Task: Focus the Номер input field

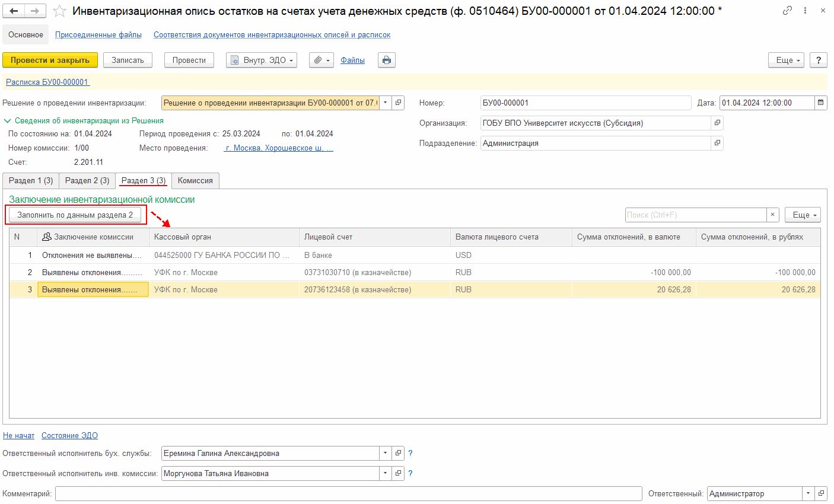Action: click(x=585, y=103)
